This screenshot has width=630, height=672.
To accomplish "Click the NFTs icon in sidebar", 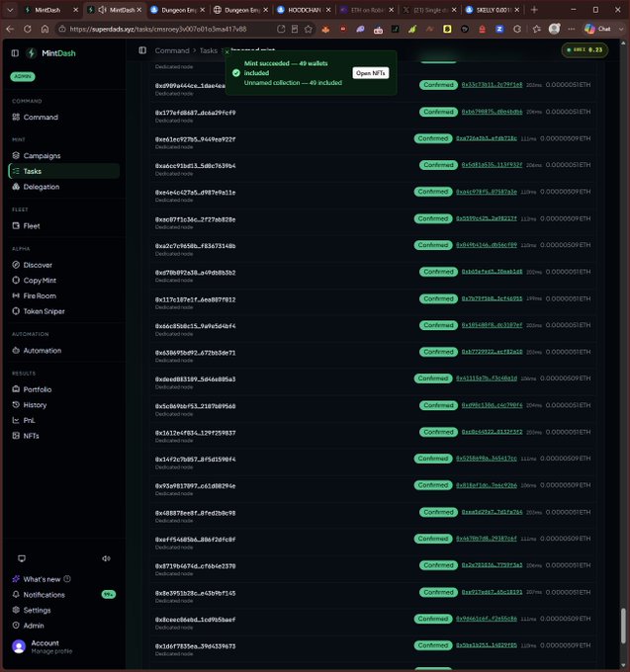I will [16, 436].
